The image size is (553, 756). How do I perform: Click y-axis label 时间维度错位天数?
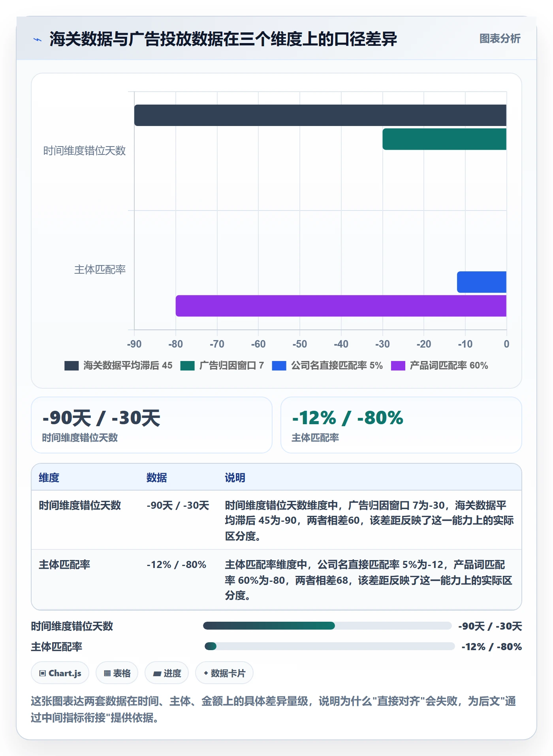coord(84,151)
